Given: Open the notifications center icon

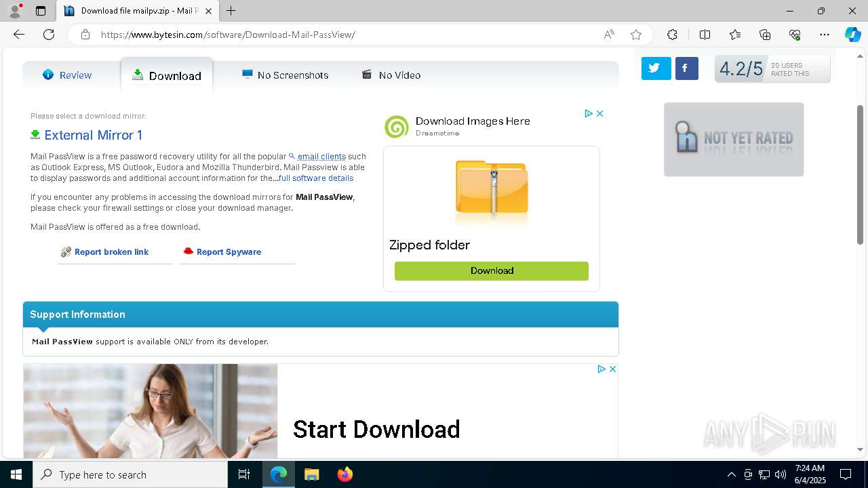Looking at the screenshot, I should pos(846,474).
